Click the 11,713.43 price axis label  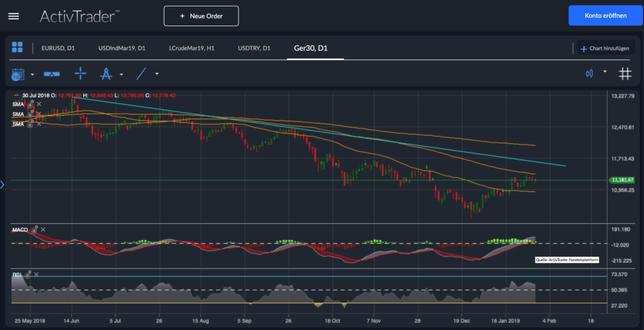[x=623, y=159]
